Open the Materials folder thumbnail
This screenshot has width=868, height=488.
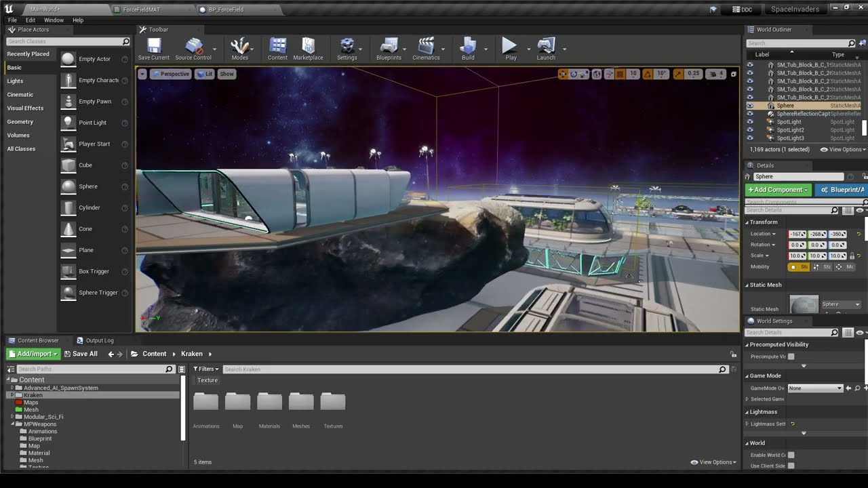(269, 402)
